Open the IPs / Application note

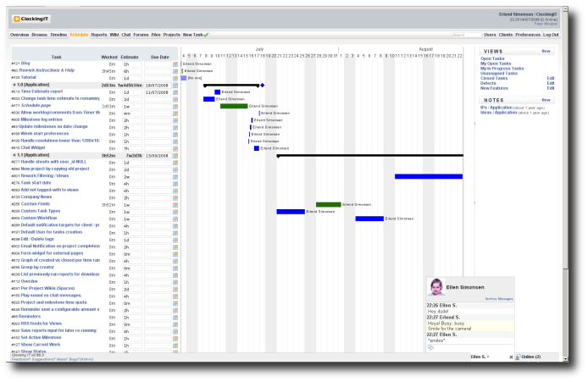[496, 108]
